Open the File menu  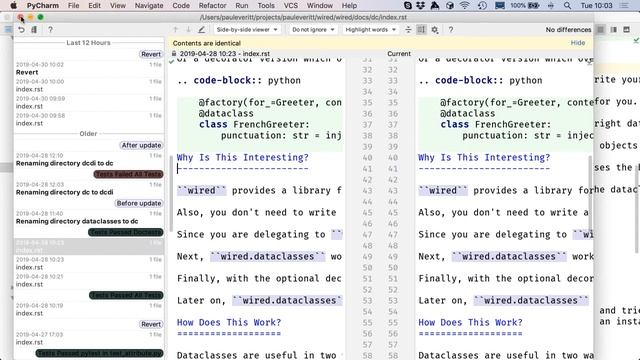[x=73, y=5]
